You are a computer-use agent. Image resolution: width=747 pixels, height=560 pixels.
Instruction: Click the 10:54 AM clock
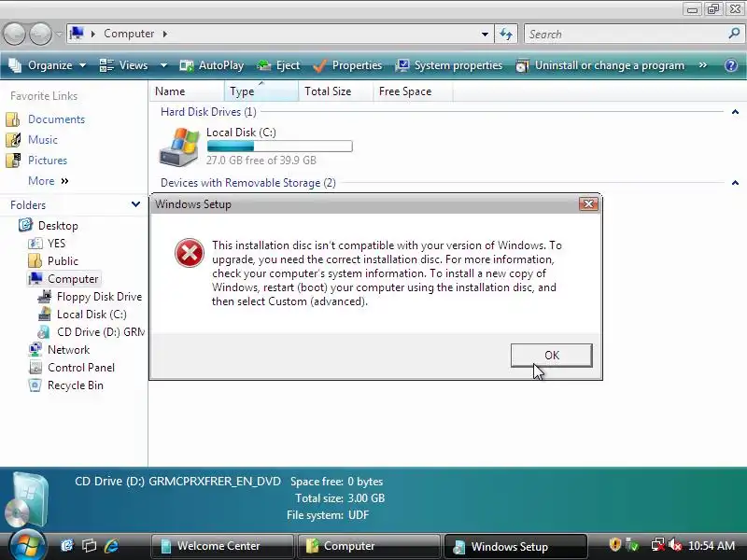coord(712,545)
